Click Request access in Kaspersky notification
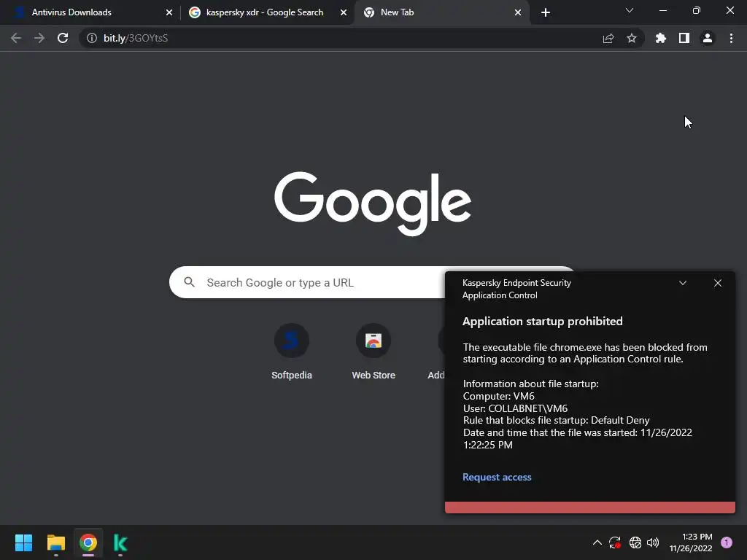Viewport: 747px width, 560px height. 497,477
